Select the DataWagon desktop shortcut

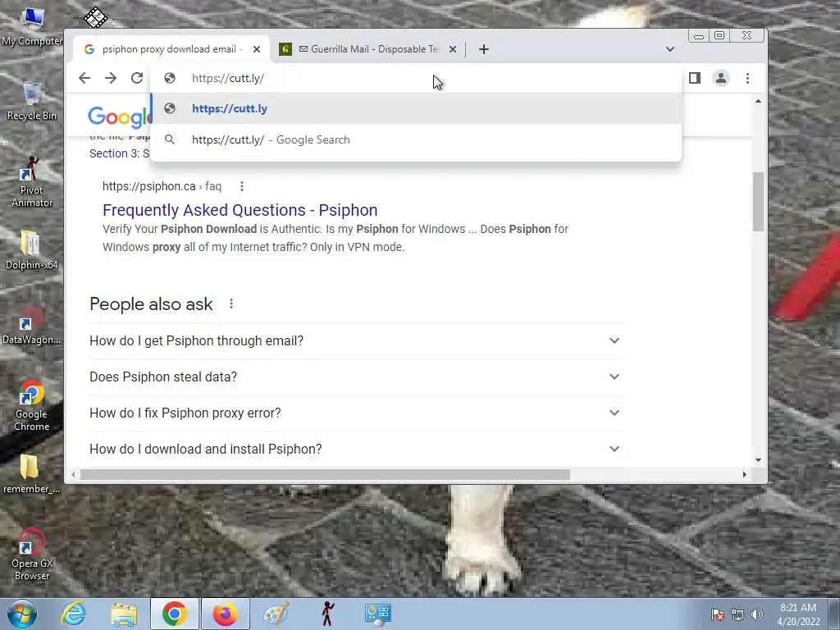(32, 326)
